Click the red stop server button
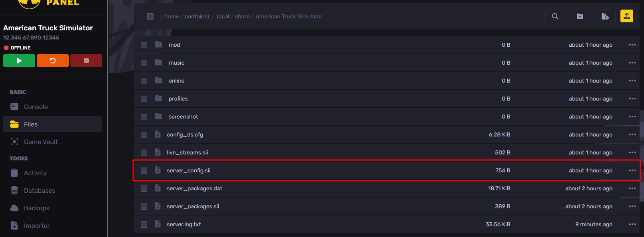 pos(86,61)
